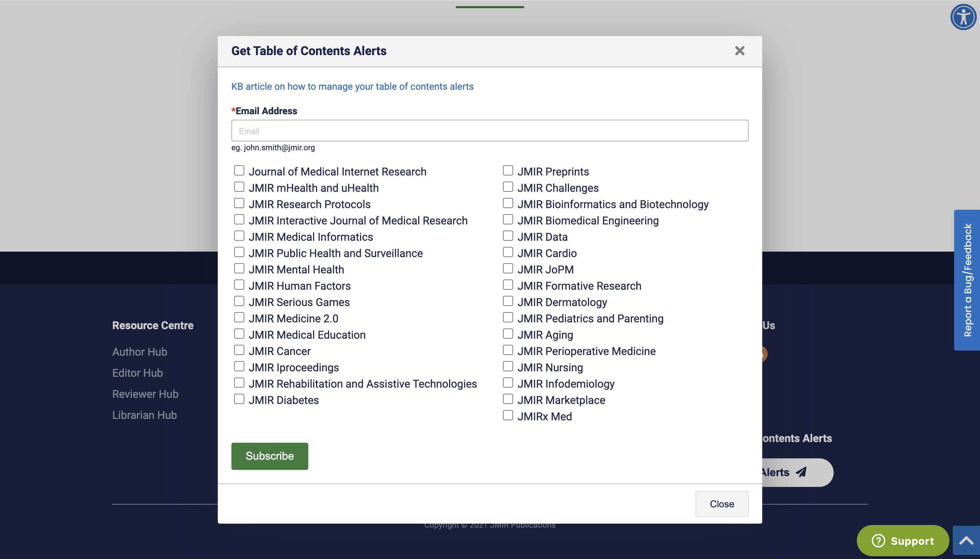
Task: Open the KB article on managing alerts
Action: pos(352,86)
